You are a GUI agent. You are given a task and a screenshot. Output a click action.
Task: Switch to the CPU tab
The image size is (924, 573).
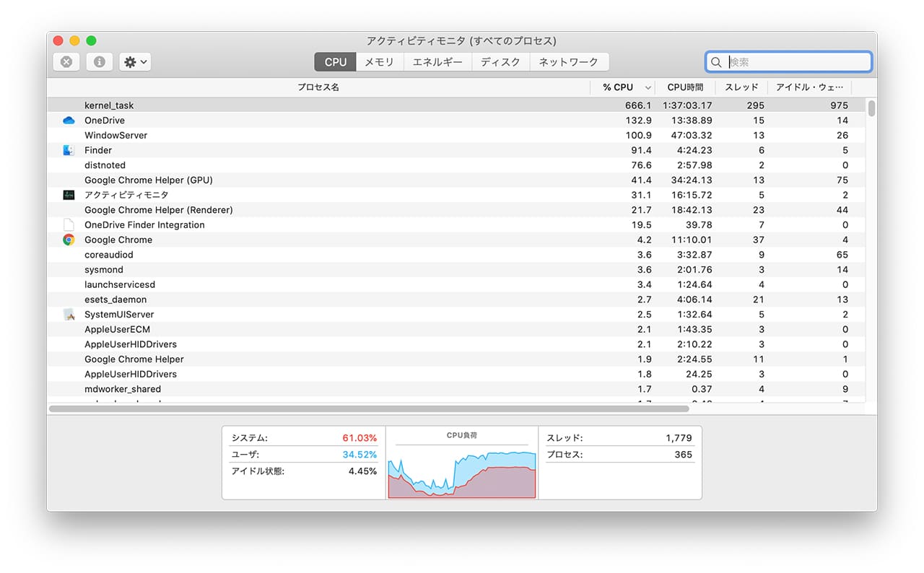(x=335, y=62)
